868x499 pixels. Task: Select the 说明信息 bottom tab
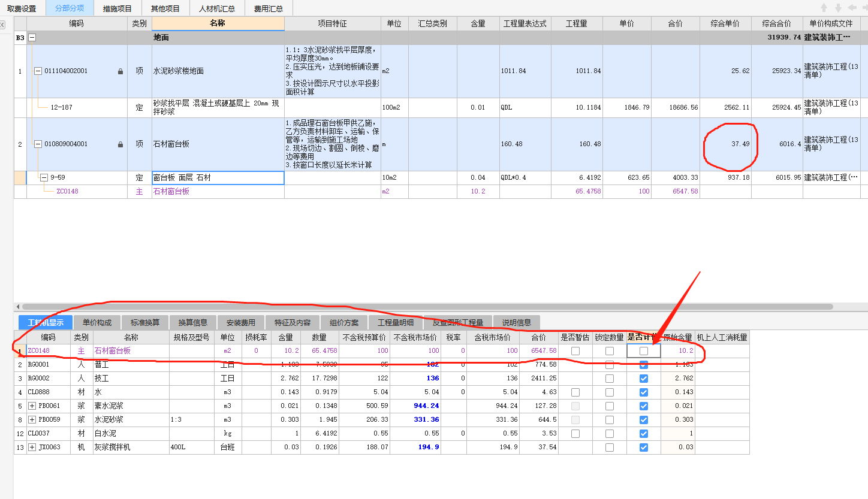[x=517, y=322]
